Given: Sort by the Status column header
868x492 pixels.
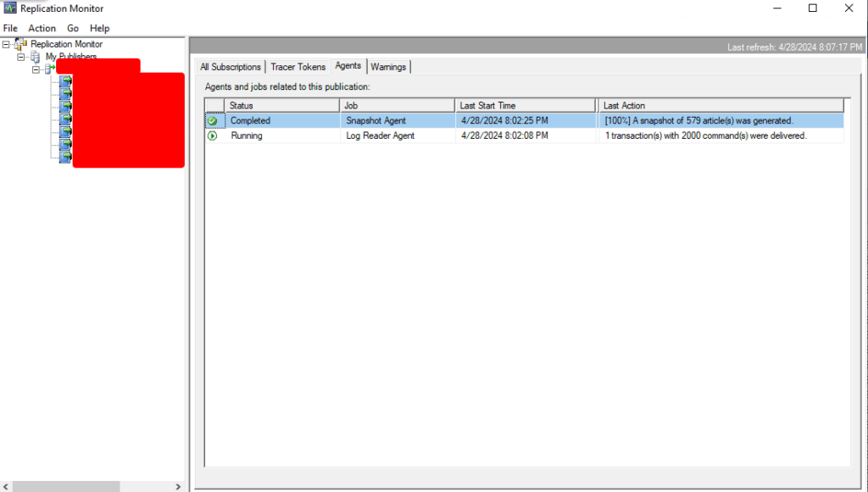Looking at the screenshot, I should coord(281,106).
